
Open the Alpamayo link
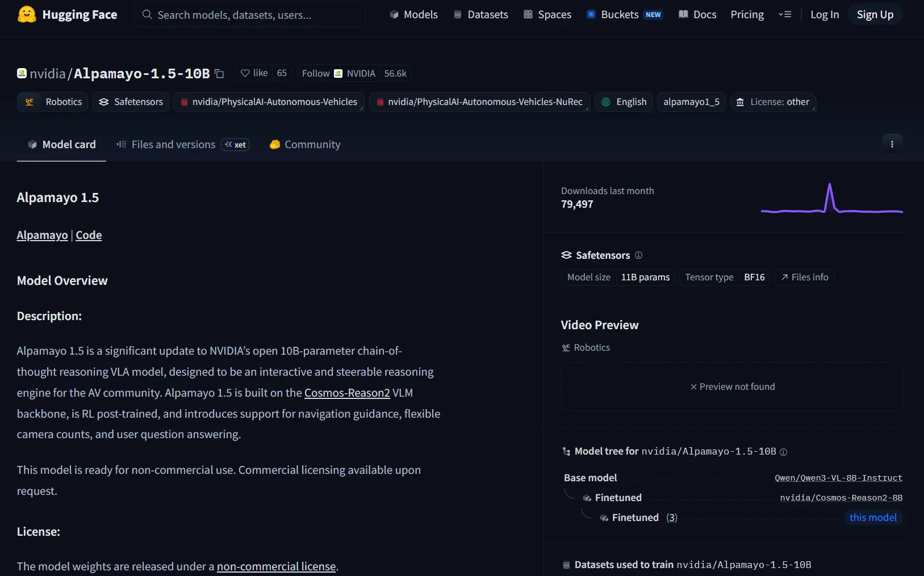[43, 235]
